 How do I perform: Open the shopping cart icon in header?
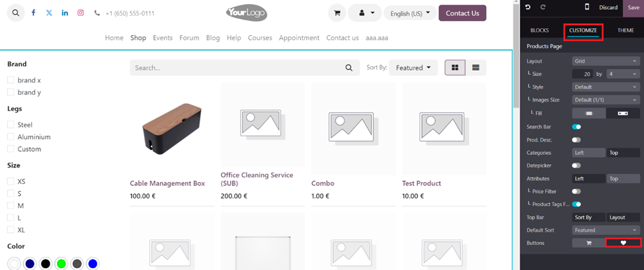point(337,13)
